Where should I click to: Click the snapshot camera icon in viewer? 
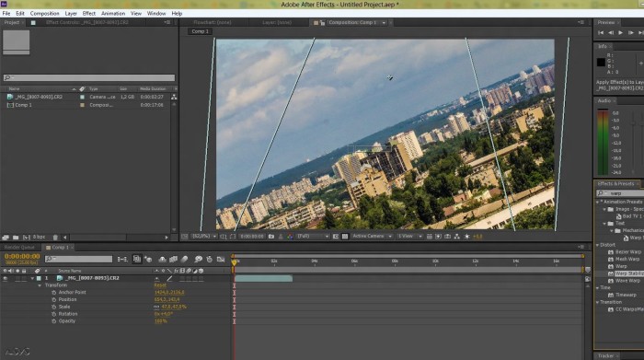tap(271, 237)
